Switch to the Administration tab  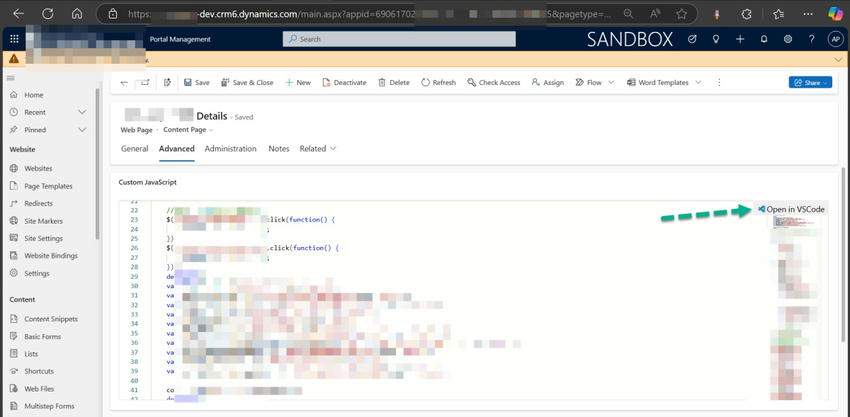tap(230, 149)
